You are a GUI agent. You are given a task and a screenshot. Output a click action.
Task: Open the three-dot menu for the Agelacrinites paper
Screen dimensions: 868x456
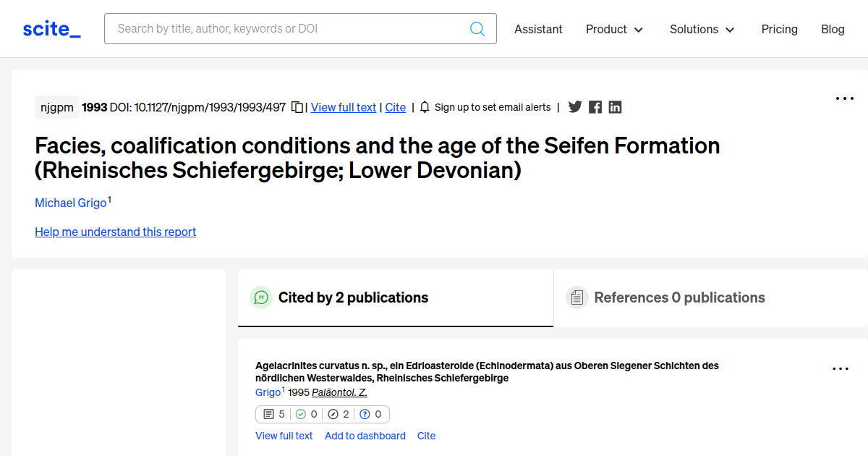(840, 368)
